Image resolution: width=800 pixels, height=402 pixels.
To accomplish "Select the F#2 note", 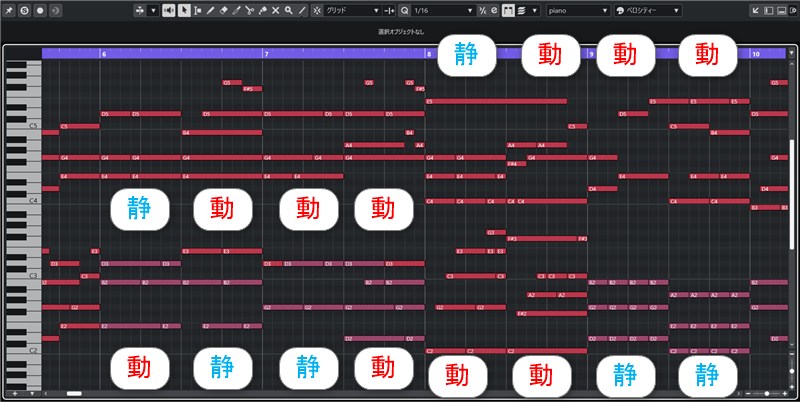I will coord(552,313).
